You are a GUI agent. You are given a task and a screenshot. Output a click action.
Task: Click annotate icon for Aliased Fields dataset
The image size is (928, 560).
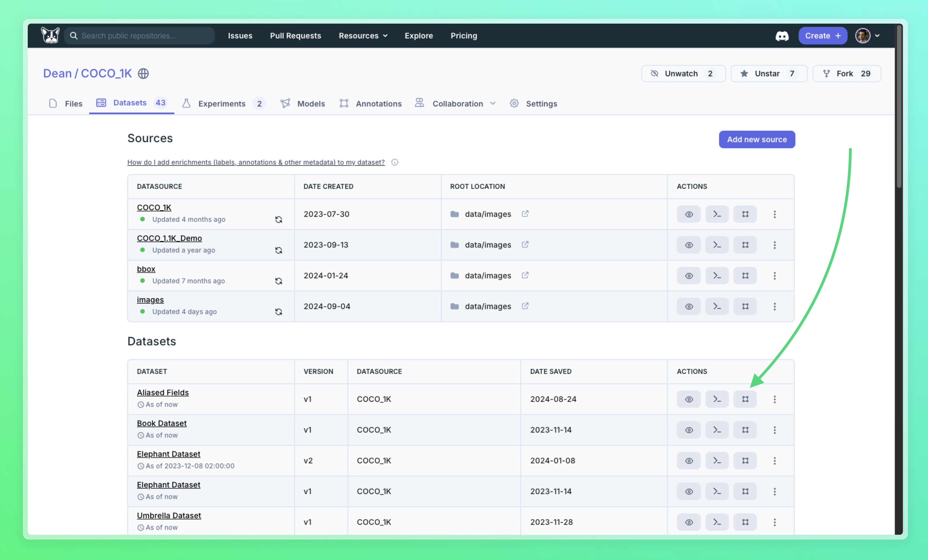(x=745, y=399)
